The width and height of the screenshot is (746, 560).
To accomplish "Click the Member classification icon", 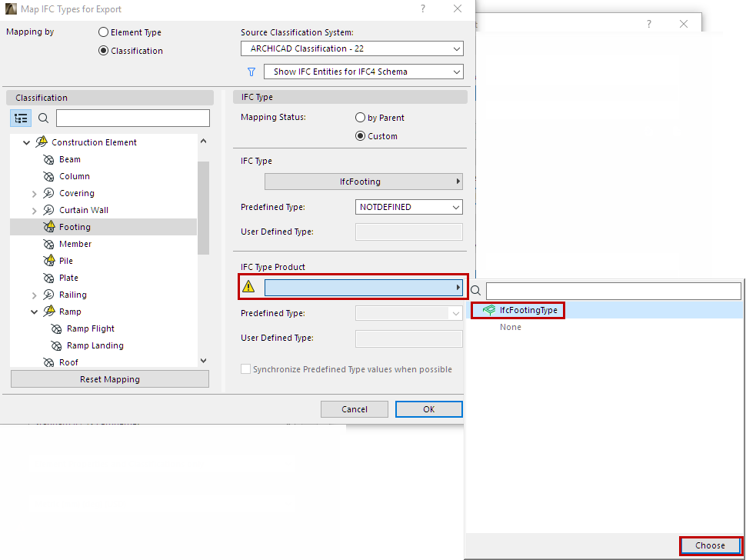I will pyautogui.click(x=48, y=244).
